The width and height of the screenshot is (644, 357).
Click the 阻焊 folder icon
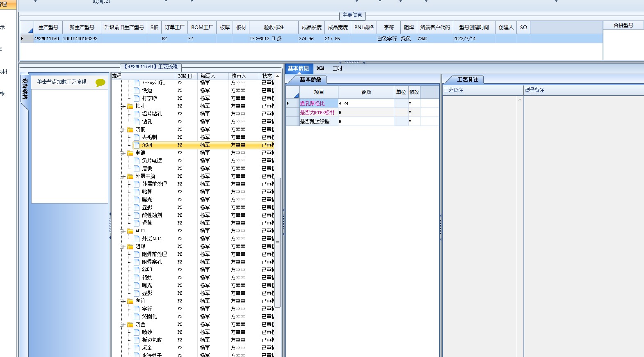pyautogui.click(x=130, y=246)
